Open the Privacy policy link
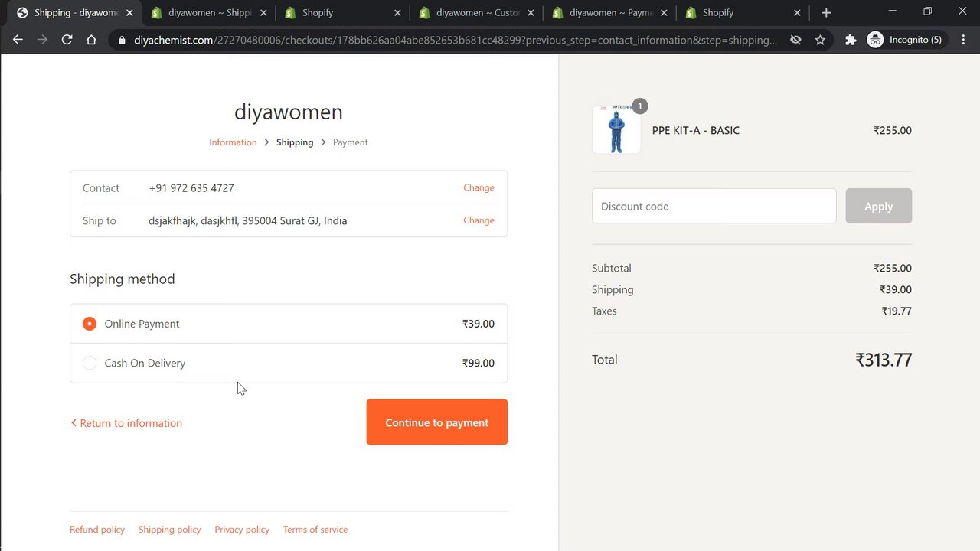This screenshot has height=551, width=980. pyautogui.click(x=242, y=530)
